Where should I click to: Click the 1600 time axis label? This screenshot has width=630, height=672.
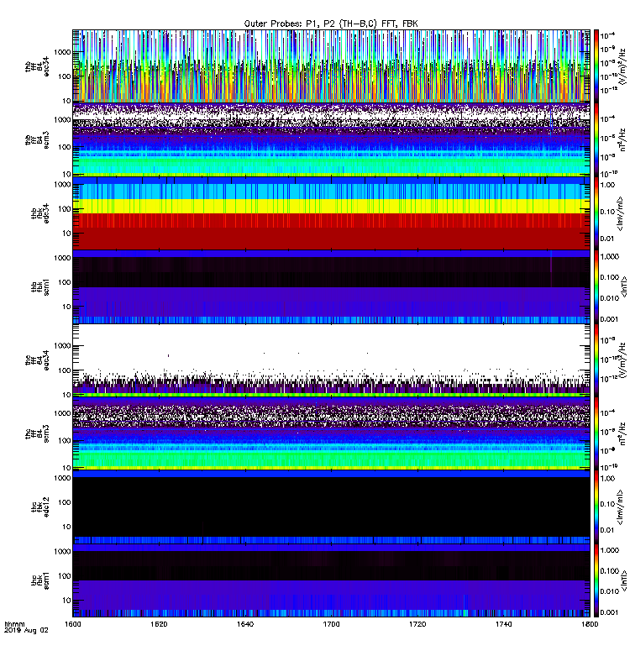click(73, 624)
